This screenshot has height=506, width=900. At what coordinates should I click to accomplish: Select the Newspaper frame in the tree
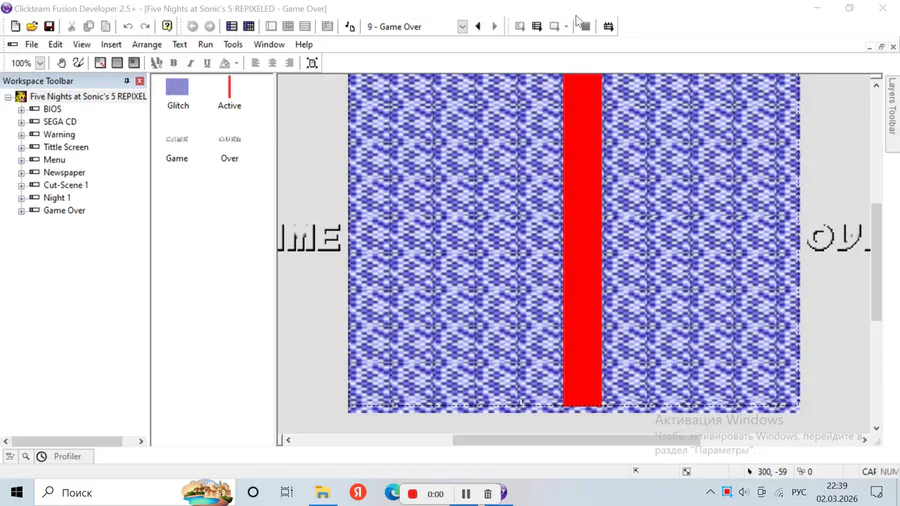coord(64,173)
